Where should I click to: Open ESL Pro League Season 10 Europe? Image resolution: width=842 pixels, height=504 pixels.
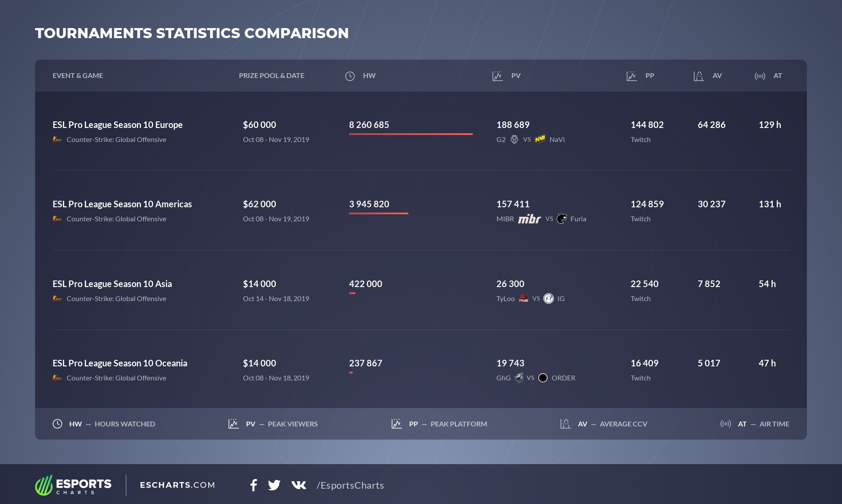(118, 125)
